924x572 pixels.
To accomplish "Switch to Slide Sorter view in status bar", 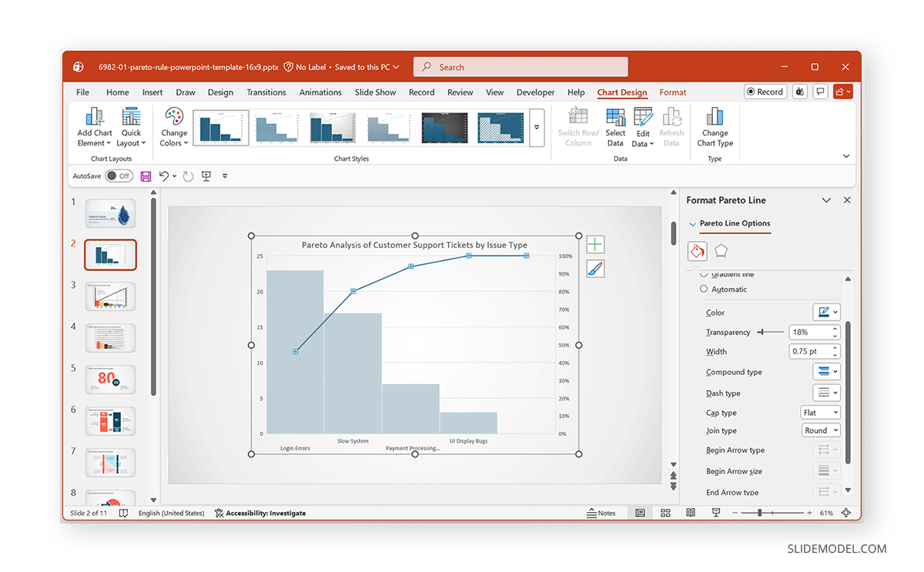I will pyautogui.click(x=665, y=513).
